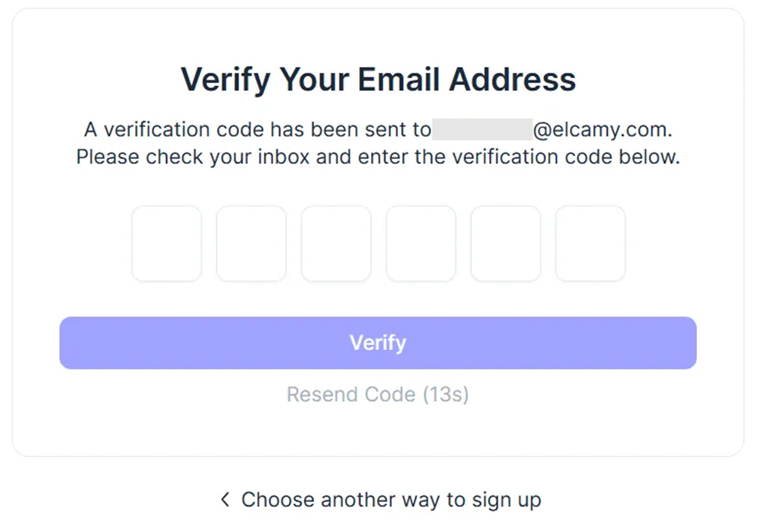The image size is (766, 532).
Task: Click the back chevron icon beside sign-up link
Action: pyautogui.click(x=225, y=499)
